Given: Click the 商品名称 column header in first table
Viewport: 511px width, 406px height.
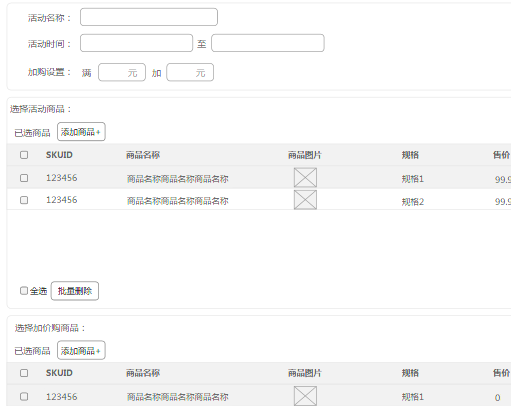Looking at the screenshot, I should tap(143, 155).
